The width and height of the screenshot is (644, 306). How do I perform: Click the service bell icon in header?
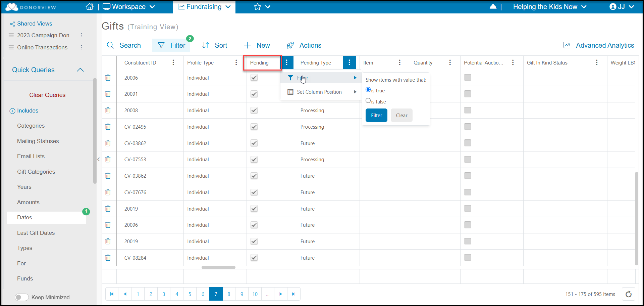pyautogui.click(x=493, y=7)
